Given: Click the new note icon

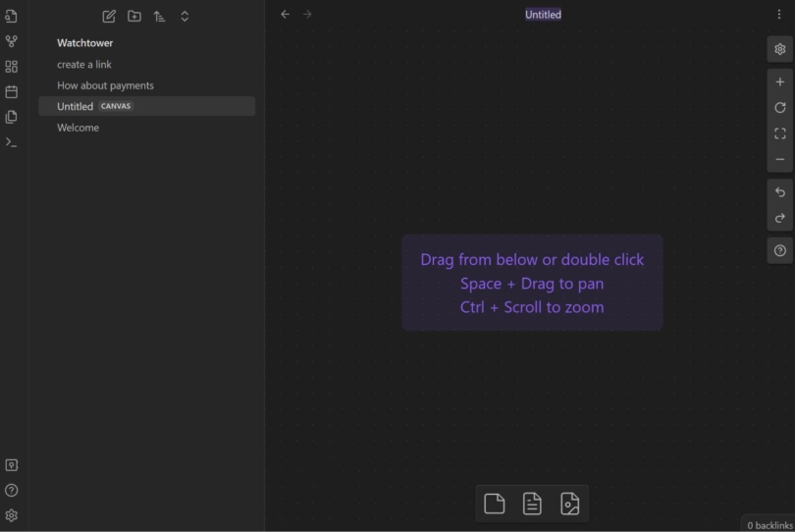Looking at the screenshot, I should (x=109, y=16).
